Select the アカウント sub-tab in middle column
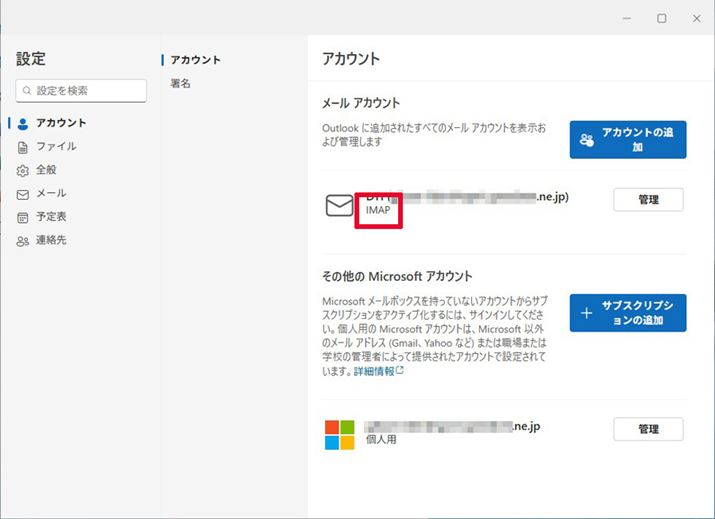Screen dimensions: 715x519 point(195,60)
